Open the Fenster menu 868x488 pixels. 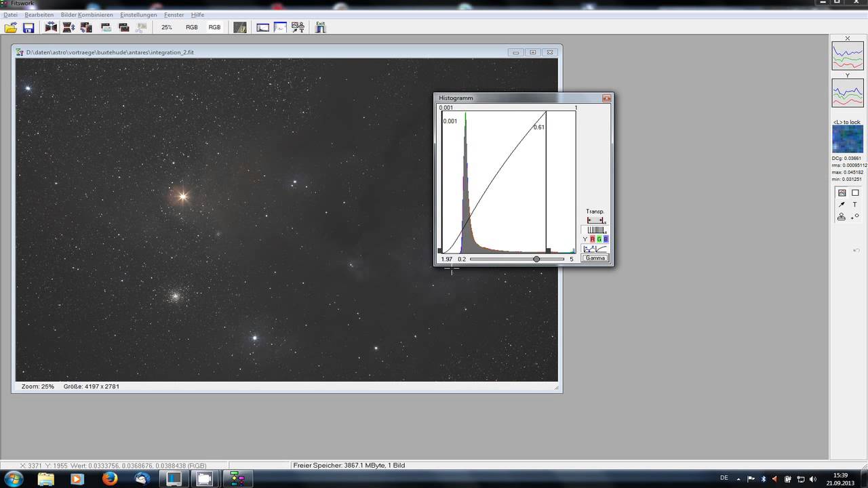pos(174,14)
